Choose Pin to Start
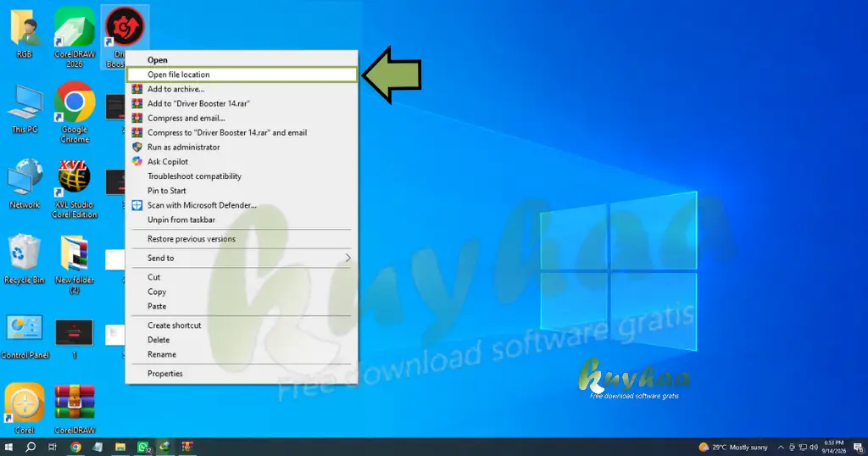This screenshot has height=456, width=868. click(x=242, y=191)
